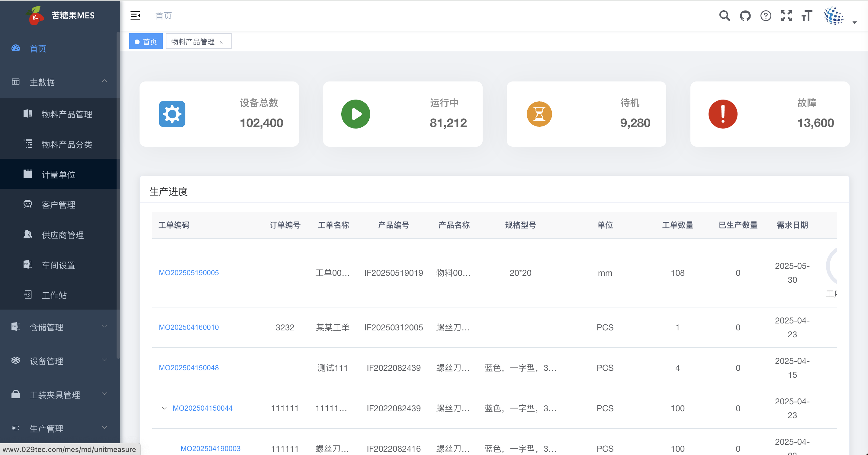Click the 首页 breadcrumb

[x=163, y=15]
